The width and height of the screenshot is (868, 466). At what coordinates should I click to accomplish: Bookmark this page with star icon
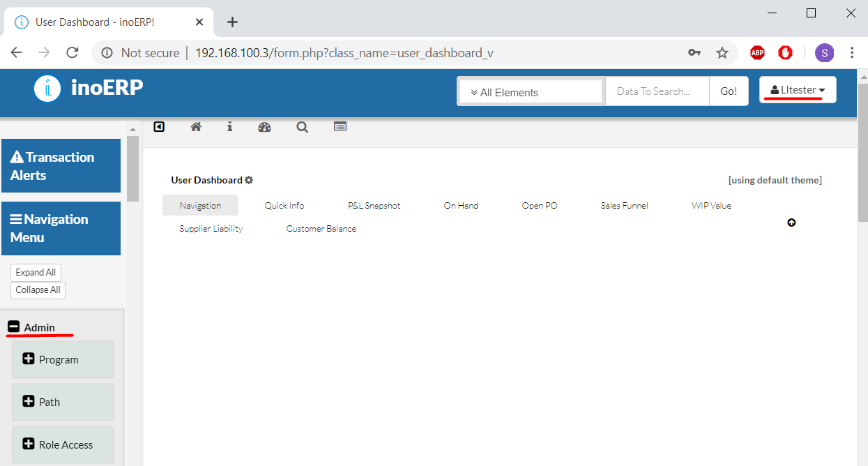pyautogui.click(x=722, y=53)
